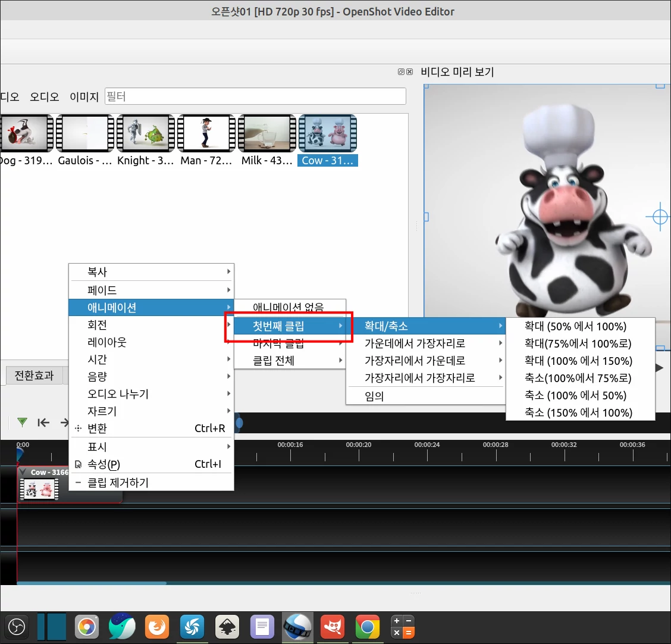Screen dimensions: 671x644
Task: Float the 비디오 미리 보기 panel icon
Action: coord(401,72)
